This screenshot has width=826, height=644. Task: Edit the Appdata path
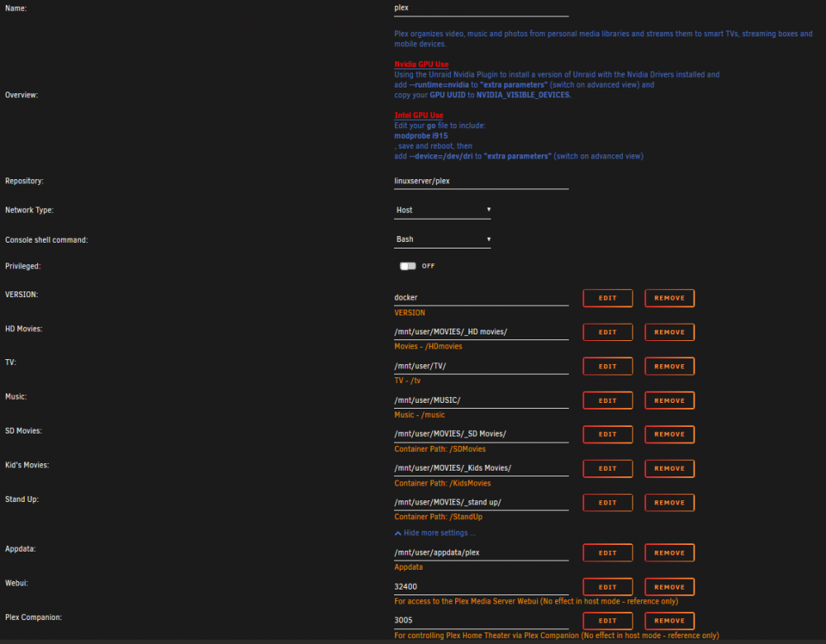(607, 553)
